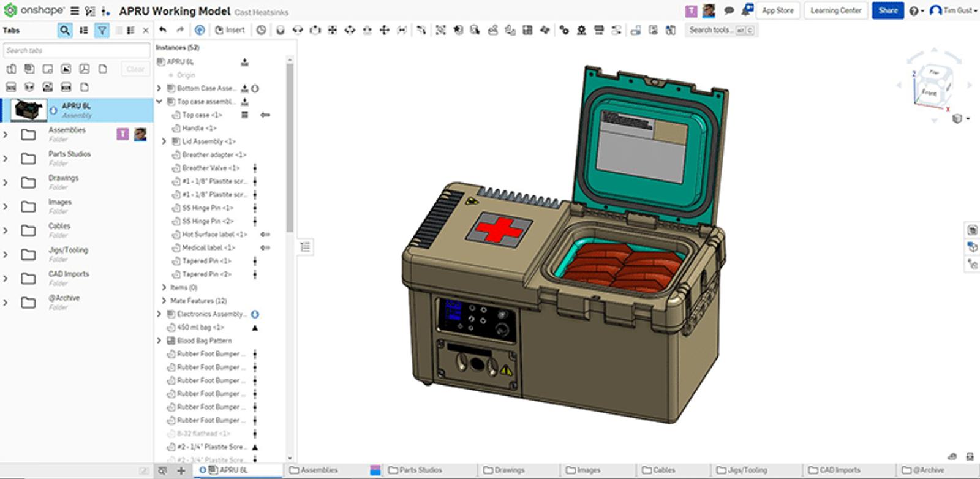This screenshot has width=980, height=479.
Task: Open the comments speech bubble icon
Action: coord(729,10)
